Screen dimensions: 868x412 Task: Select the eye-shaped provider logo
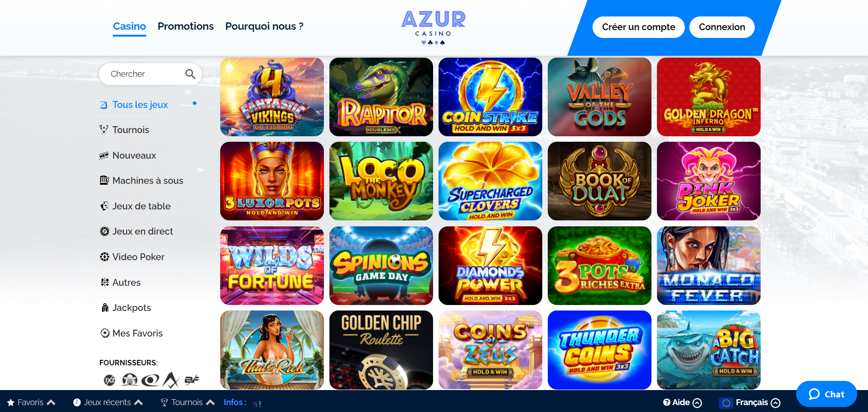click(x=150, y=380)
